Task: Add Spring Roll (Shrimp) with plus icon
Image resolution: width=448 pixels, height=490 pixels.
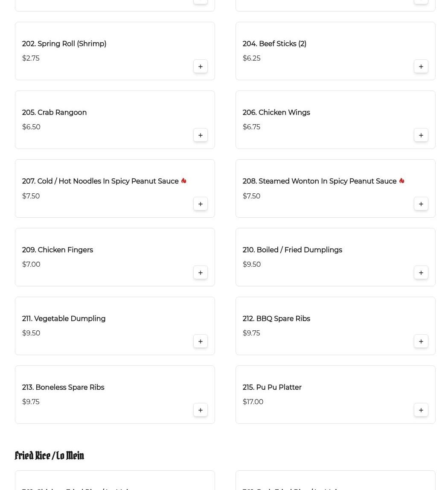Action: [200, 67]
